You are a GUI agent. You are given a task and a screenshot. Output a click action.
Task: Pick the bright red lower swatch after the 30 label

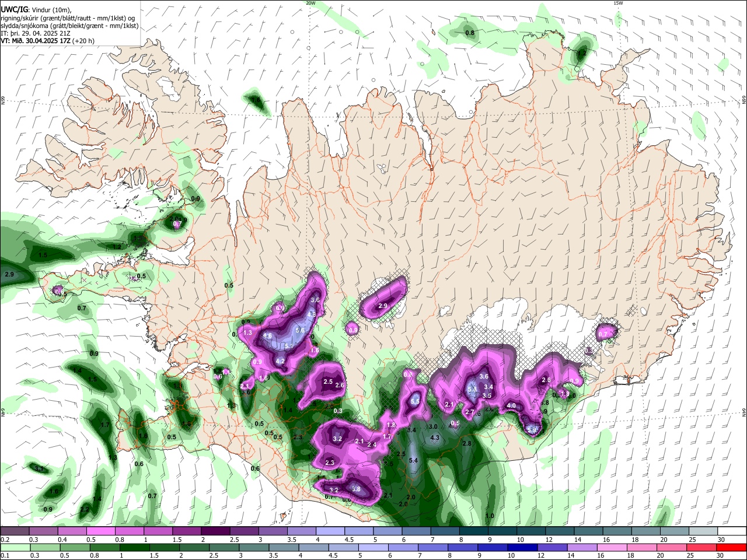[x=732, y=547]
